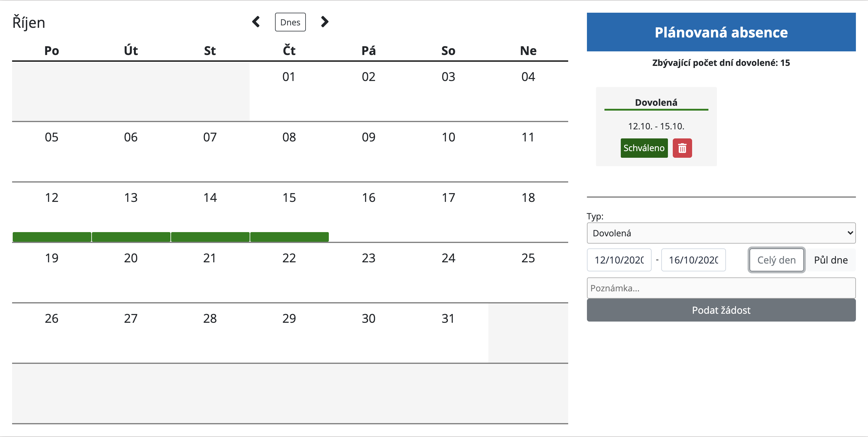Select the Celý den option
The height and width of the screenshot is (437, 868).
tap(776, 260)
